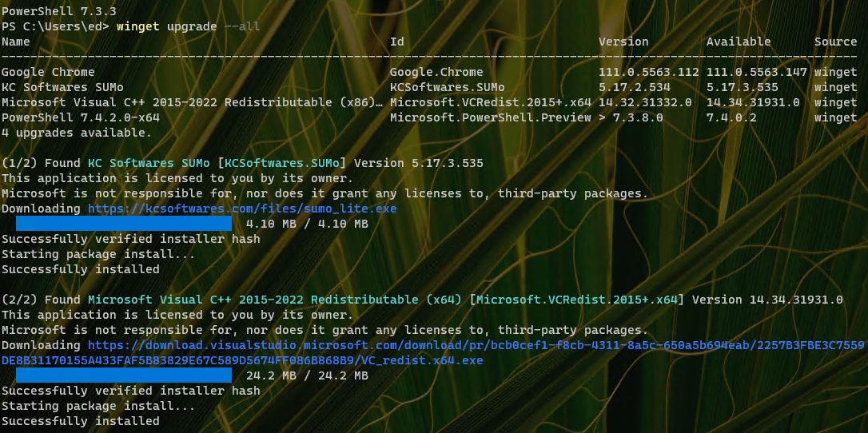Screen dimensions: 868x433
Task: Click the 'Name' column header
Action: [x=15, y=42]
